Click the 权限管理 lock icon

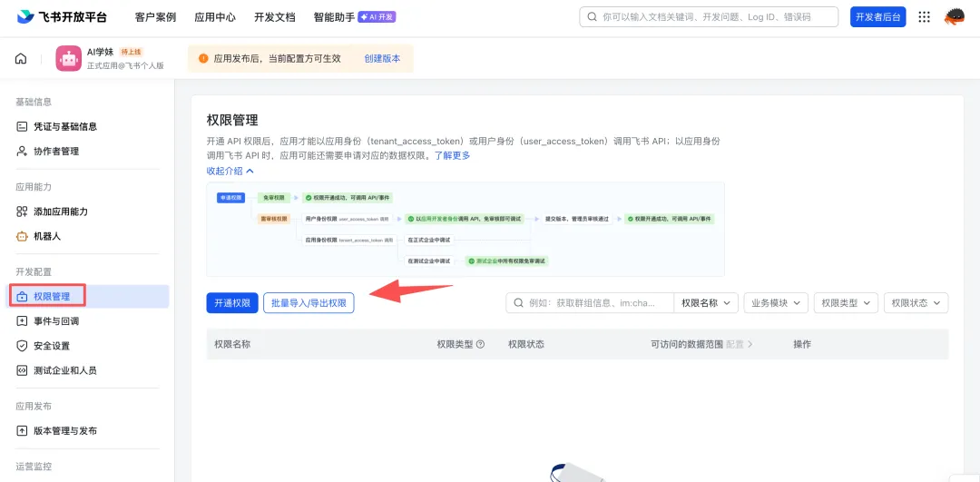coord(22,296)
